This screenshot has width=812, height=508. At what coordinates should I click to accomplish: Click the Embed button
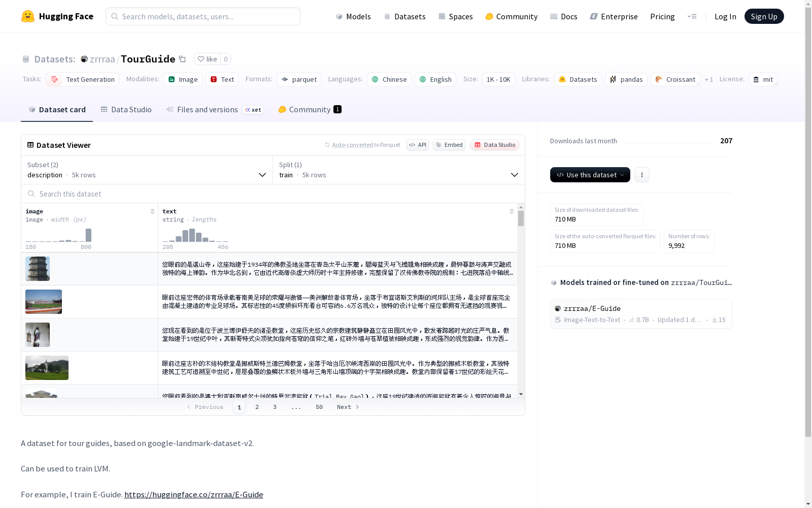[x=449, y=145]
